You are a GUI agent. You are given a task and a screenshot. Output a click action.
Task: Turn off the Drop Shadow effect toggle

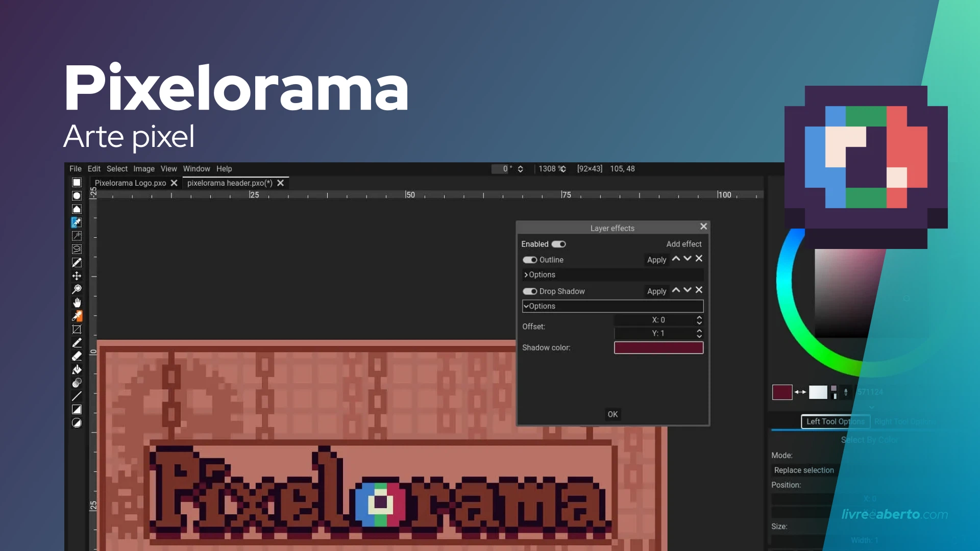(529, 291)
